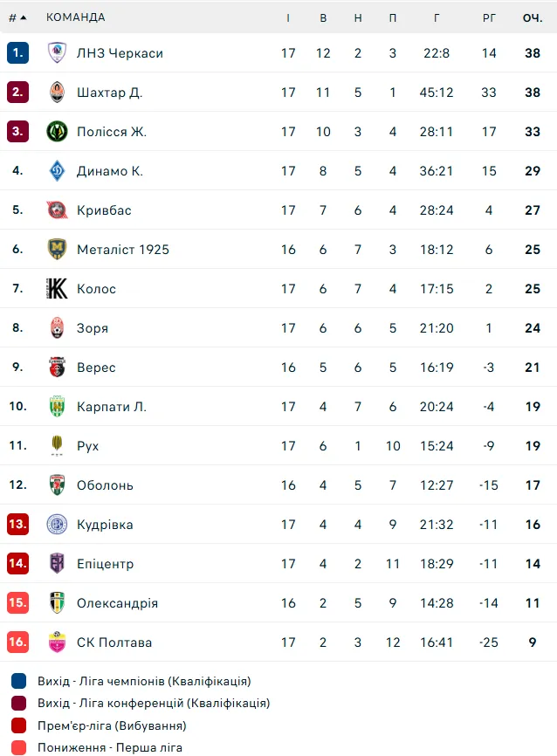The width and height of the screenshot is (557, 756).
Task: Sort table by ОЧ. points header
Action: (x=533, y=17)
